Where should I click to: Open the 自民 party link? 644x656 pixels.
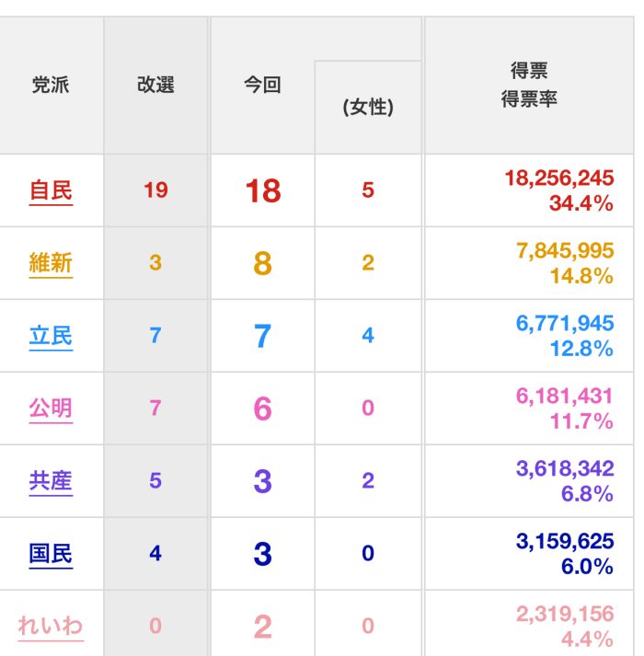tap(51, 190)
